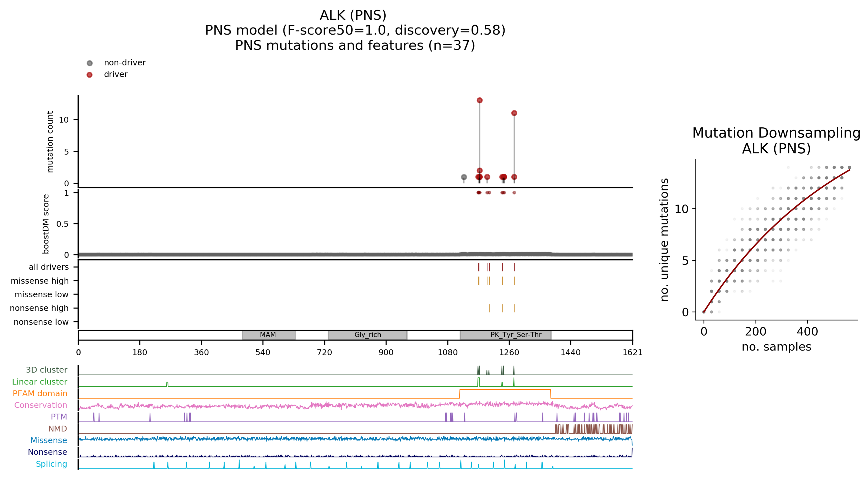Select the MAM domain box
The height and width of the screenshot is (480, 868).
269,335
